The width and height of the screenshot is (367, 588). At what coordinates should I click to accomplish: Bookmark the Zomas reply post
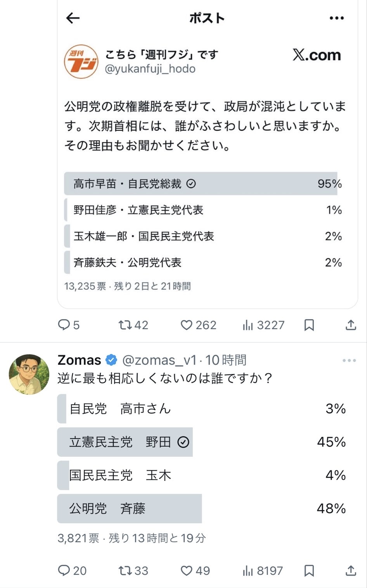tap(309, 571)
